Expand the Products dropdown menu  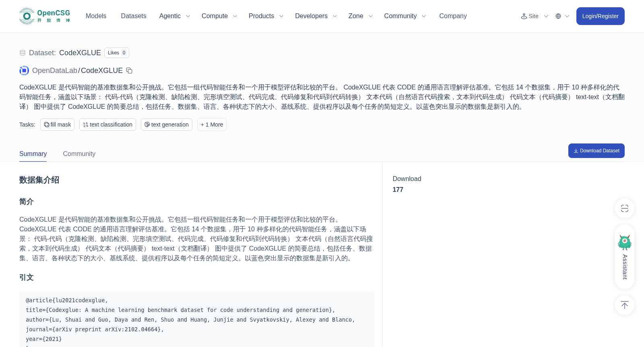[x=266, y=16]
